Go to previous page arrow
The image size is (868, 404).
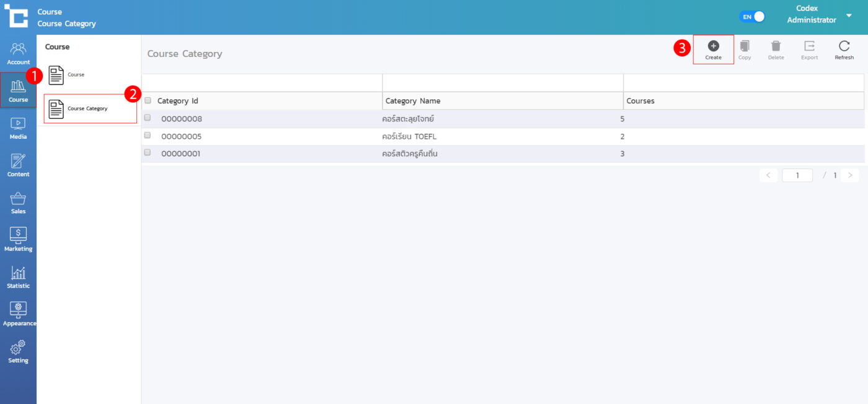pyautogui.click(x=768, y=175)
